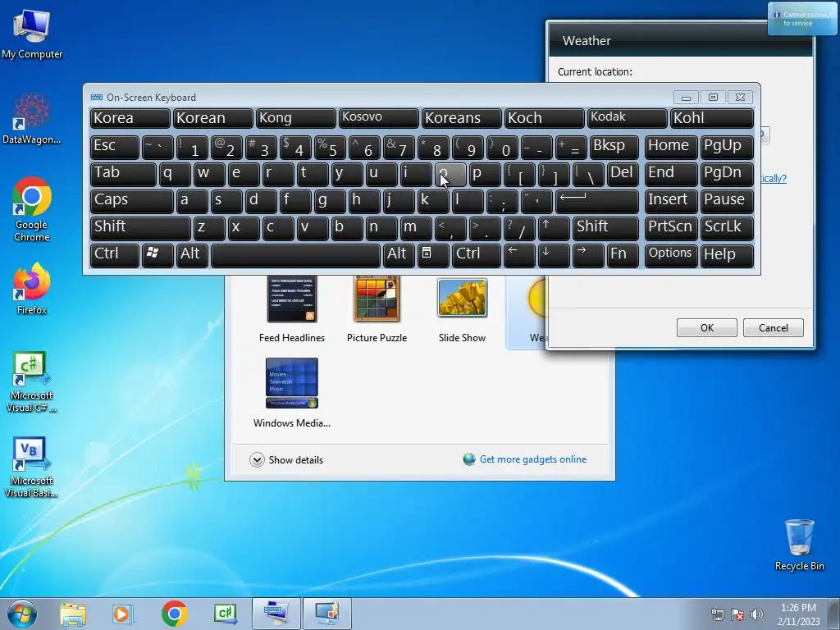This screenshot has height=630, width=840.
Task: Switch to On-Screen Keyboard taskbar item
Action: point(276,614)
